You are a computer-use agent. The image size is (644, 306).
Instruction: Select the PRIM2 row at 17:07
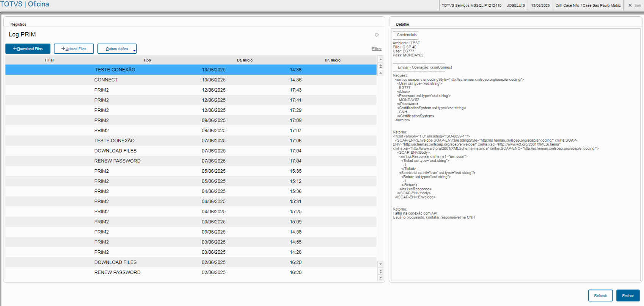pyautogui.click(x=191, y=131)
